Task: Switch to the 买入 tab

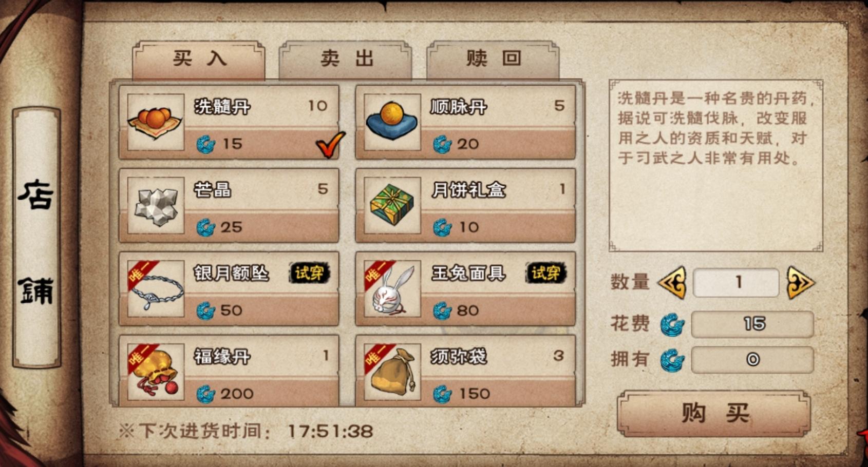Action: tap(199, 60)
